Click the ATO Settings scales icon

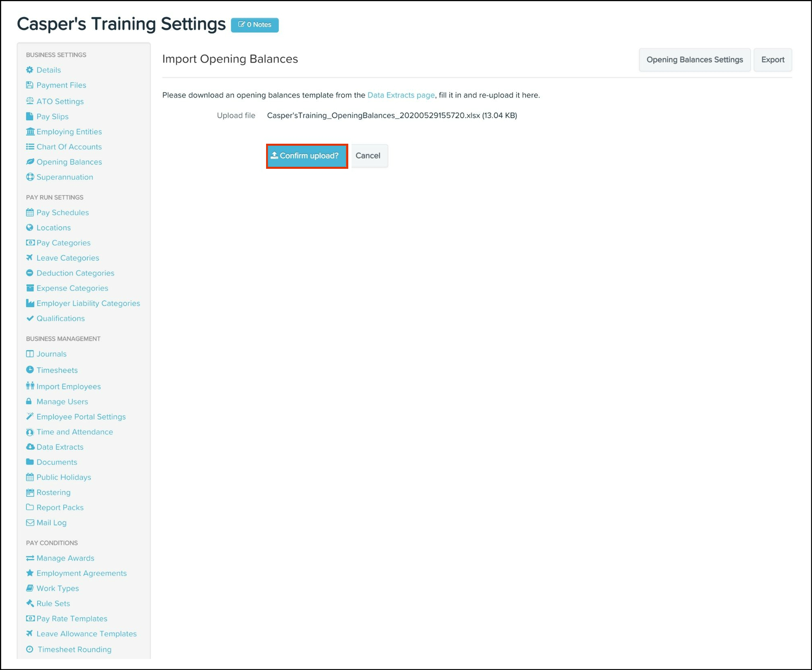point(30,101)
